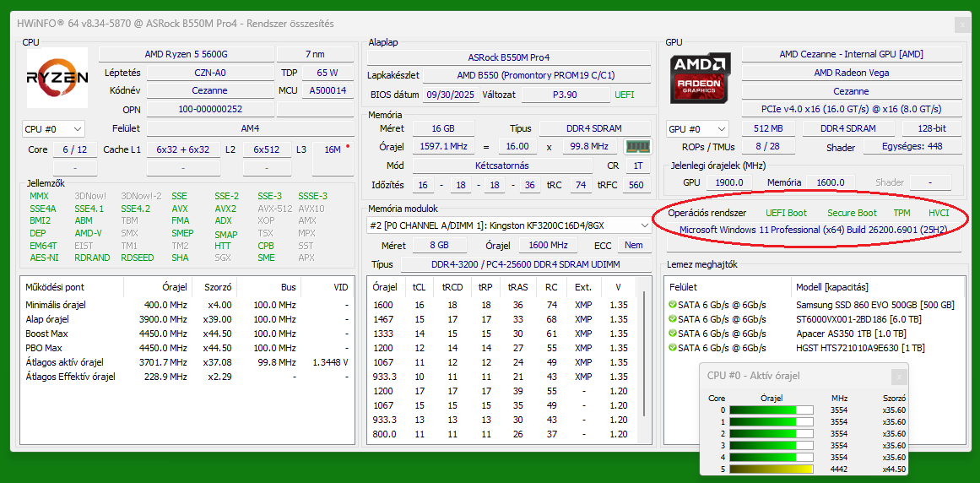Close the HWiNFO system summary window

961,24
